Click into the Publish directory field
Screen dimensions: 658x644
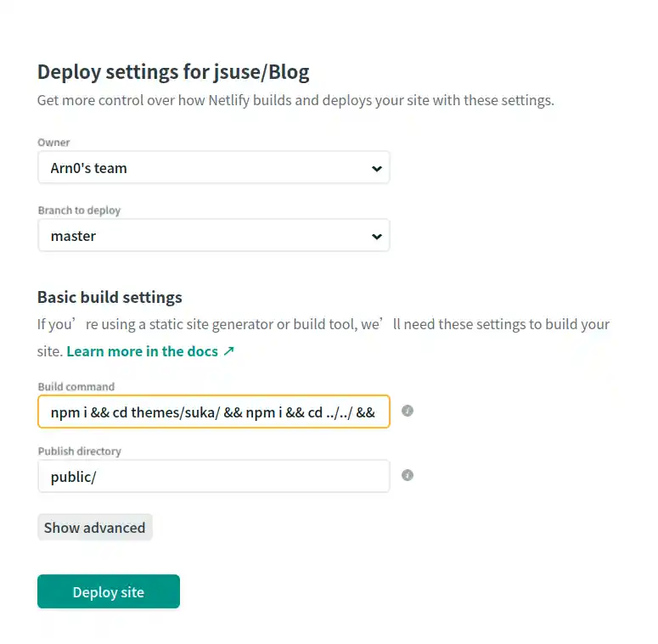pyautogui.click(x=213, y=477)
